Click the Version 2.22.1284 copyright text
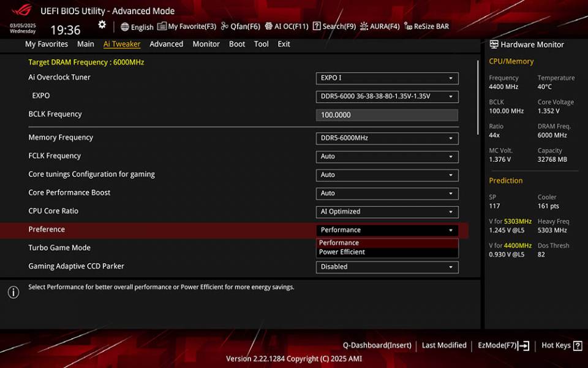The height and width of the screenshot is (368, 588). click(294, 359)
